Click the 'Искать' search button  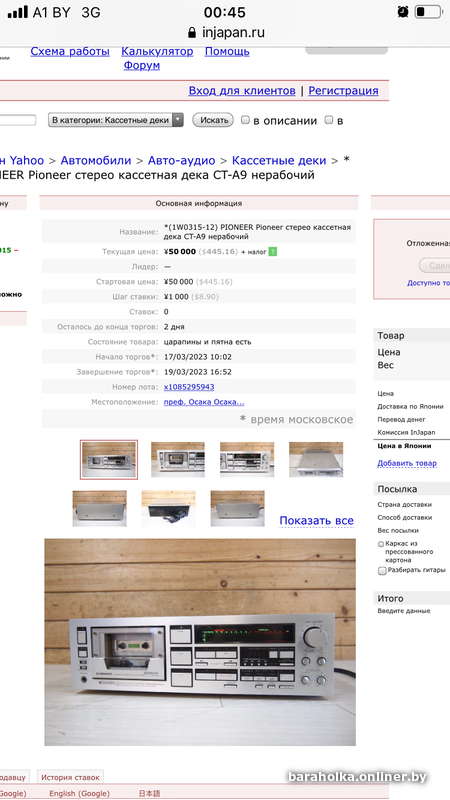click(213, 120)
